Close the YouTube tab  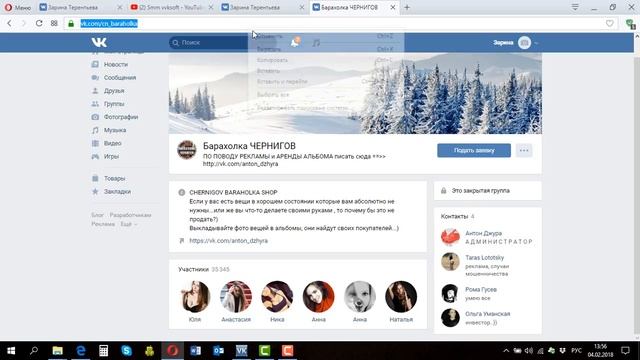pyautogui.click(x=211, y=7)
